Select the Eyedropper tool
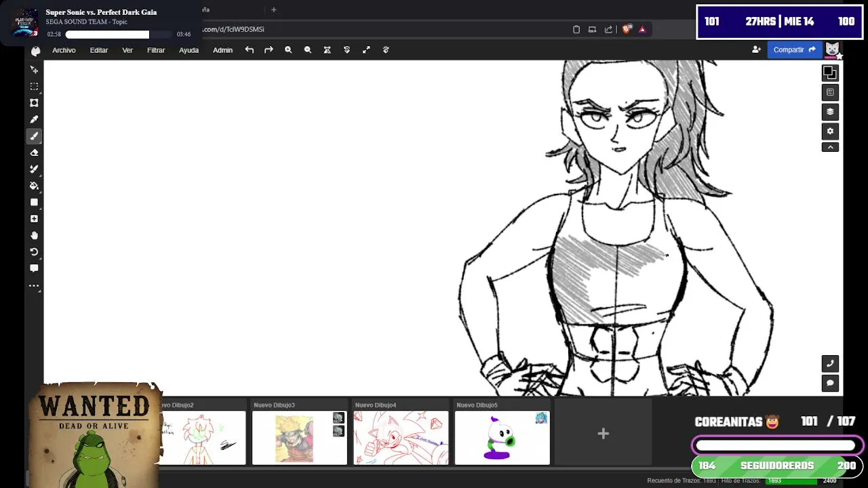Viewport: 868px width, 488px height. 34,119
